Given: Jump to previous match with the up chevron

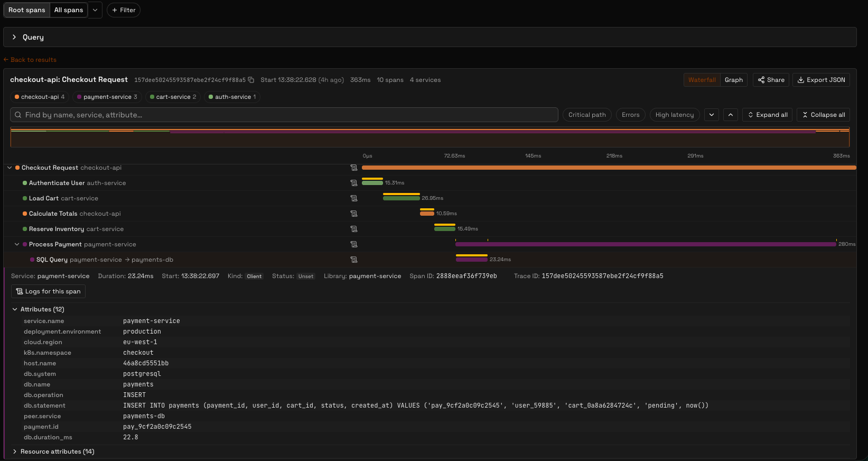Looking at the screenshot, I should click(731, 115).
